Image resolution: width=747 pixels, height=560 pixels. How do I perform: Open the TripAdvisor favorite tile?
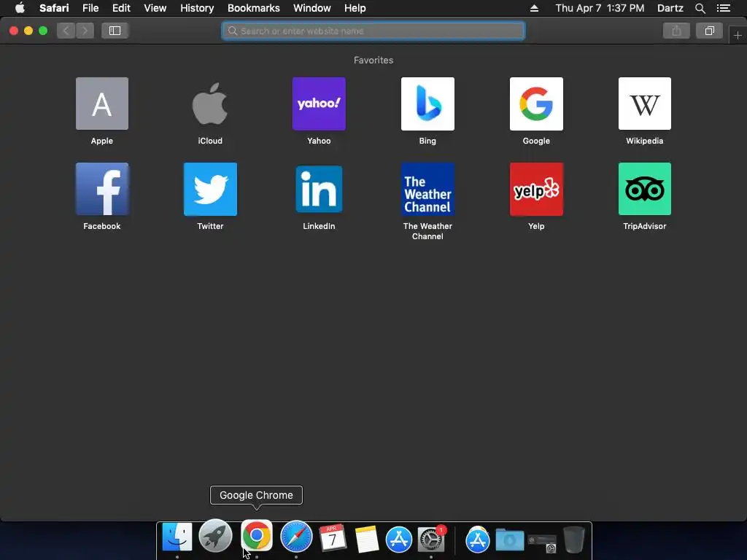point(645,189)
